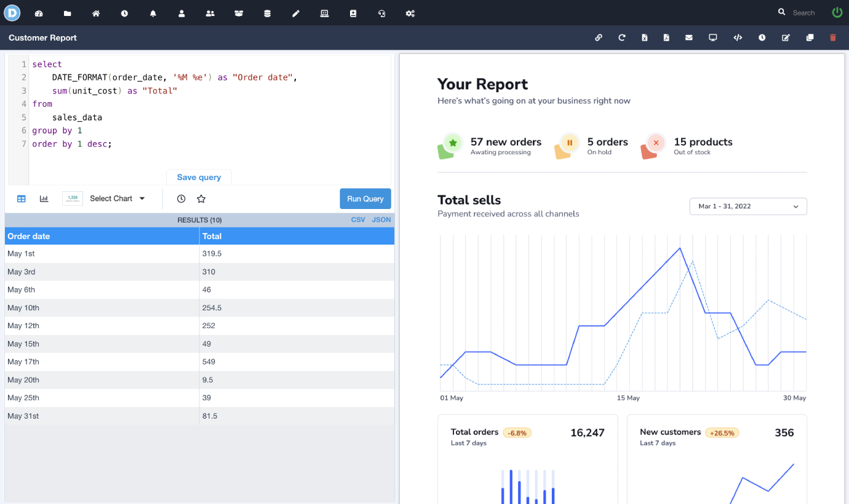Screen dimensions: 849x504
Task: Sort by Total column header
Action: [x=297, y=236]
